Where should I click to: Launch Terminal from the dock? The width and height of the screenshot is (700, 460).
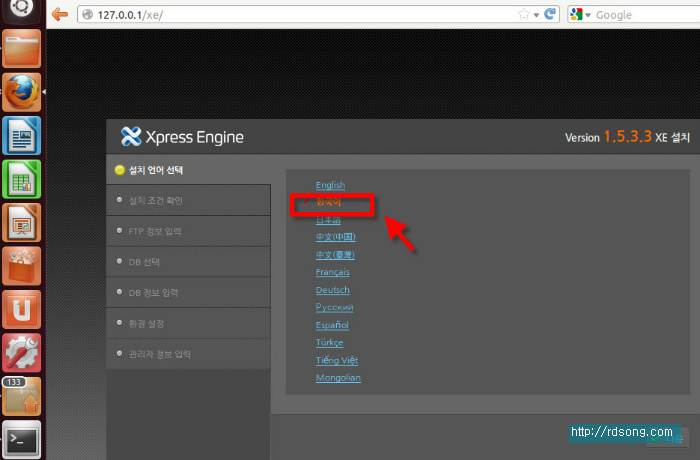pos(21,439)
